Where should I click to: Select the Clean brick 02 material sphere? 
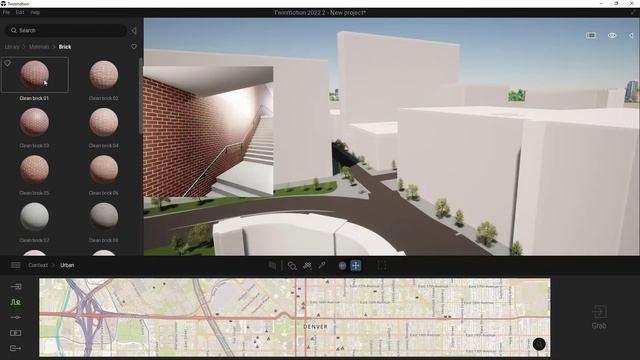(104, 75)
